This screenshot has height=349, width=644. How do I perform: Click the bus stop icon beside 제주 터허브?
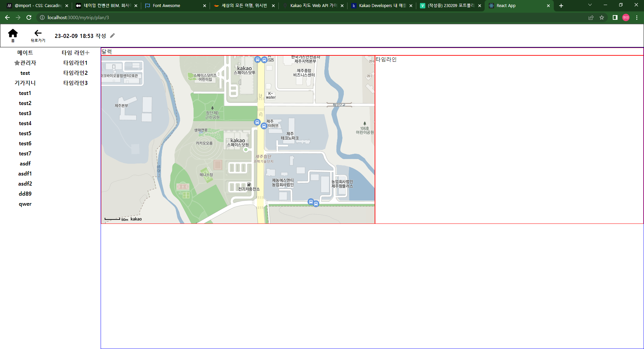[264, 126]
